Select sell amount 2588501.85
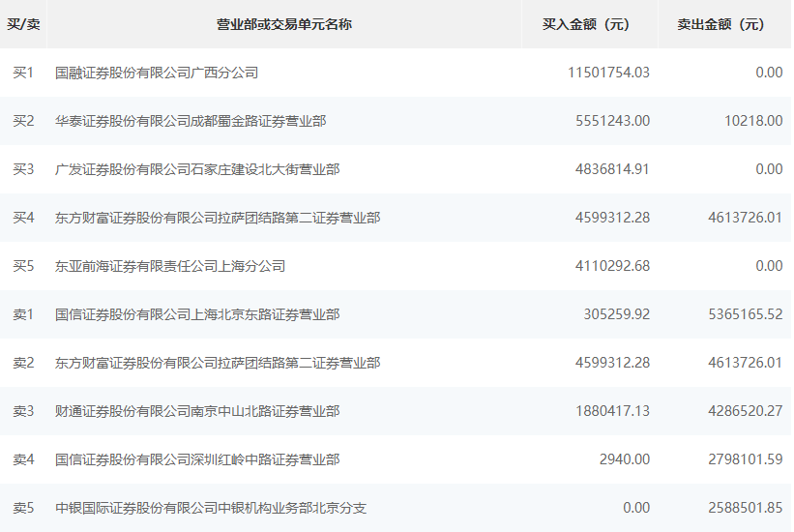 [x=746, y=508]
